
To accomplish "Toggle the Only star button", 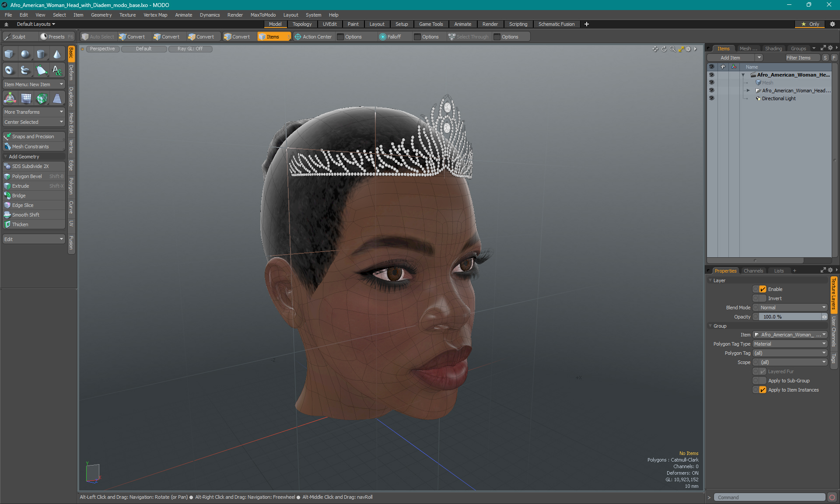I will click(810, 24).
